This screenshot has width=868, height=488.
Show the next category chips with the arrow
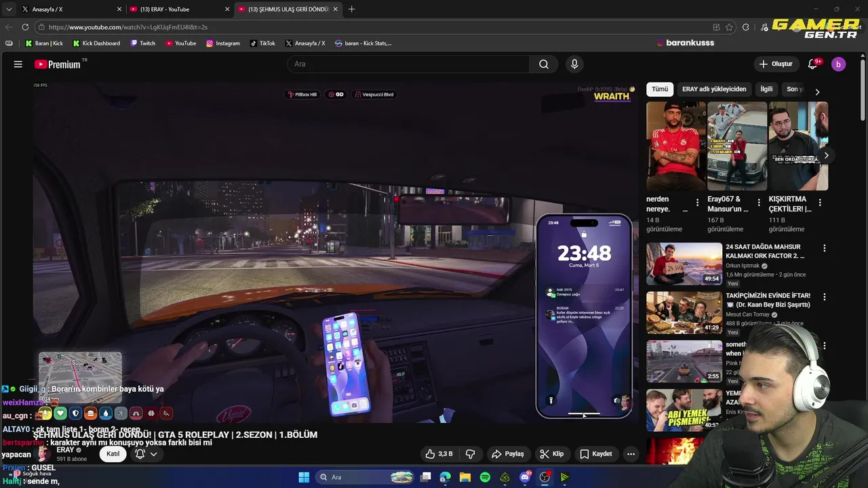click(x=817, y=91)
